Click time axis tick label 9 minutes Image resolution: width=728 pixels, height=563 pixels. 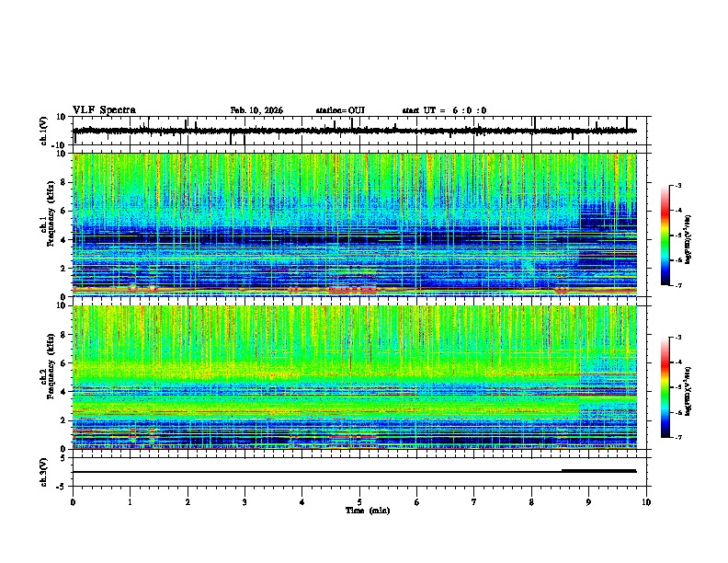point(588,502)
